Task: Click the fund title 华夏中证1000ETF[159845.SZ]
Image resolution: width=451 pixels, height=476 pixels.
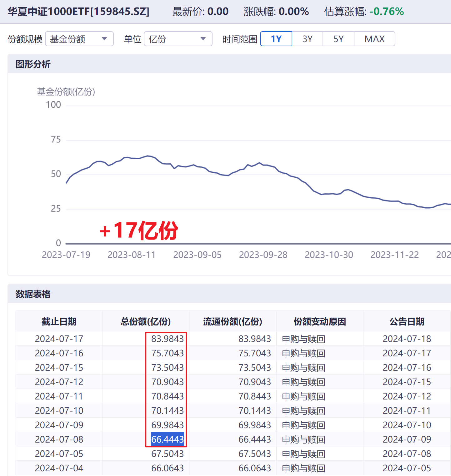Action: (x=78, y=12)
